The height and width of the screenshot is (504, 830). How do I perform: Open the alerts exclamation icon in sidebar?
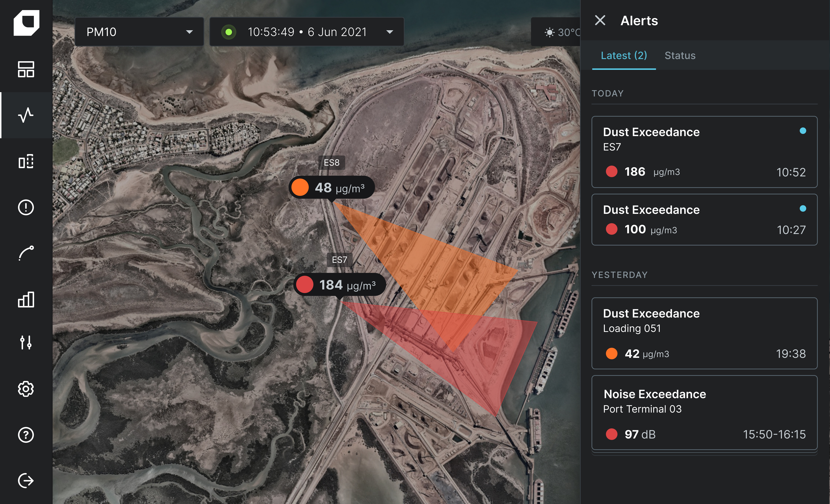[26, 207]
